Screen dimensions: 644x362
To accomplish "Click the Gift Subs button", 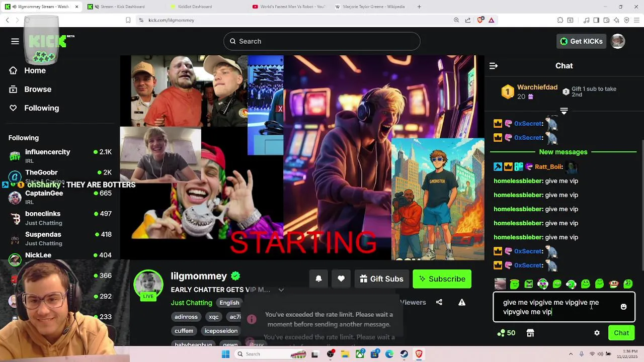I will 382,279.
